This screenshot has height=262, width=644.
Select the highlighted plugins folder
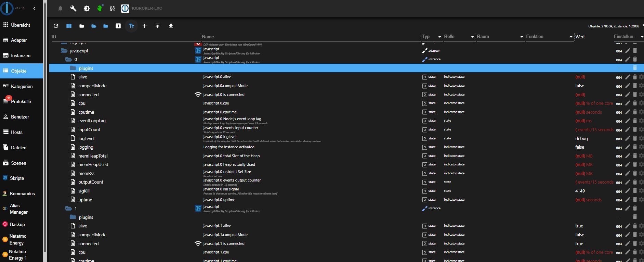[346, 68]
